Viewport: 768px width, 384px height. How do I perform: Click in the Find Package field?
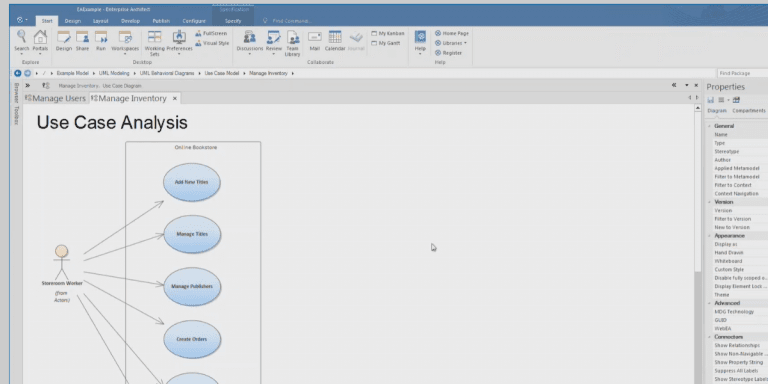[743, 73]
